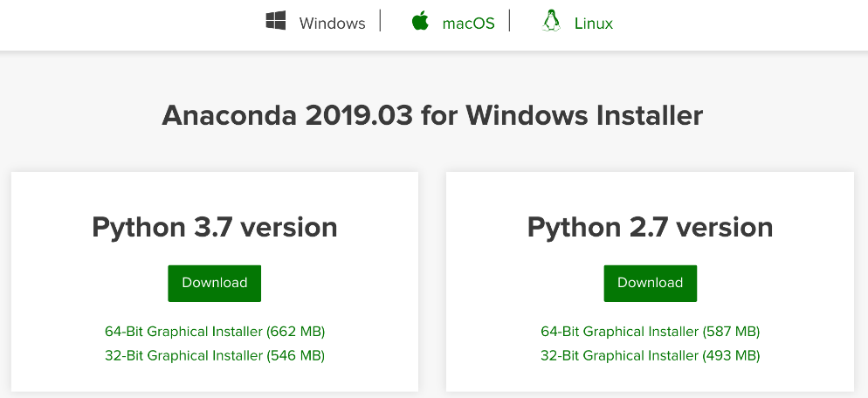Click the Python 3.7 version heading
The width and height of the screenshot is (868, 398).
point(215,228)
